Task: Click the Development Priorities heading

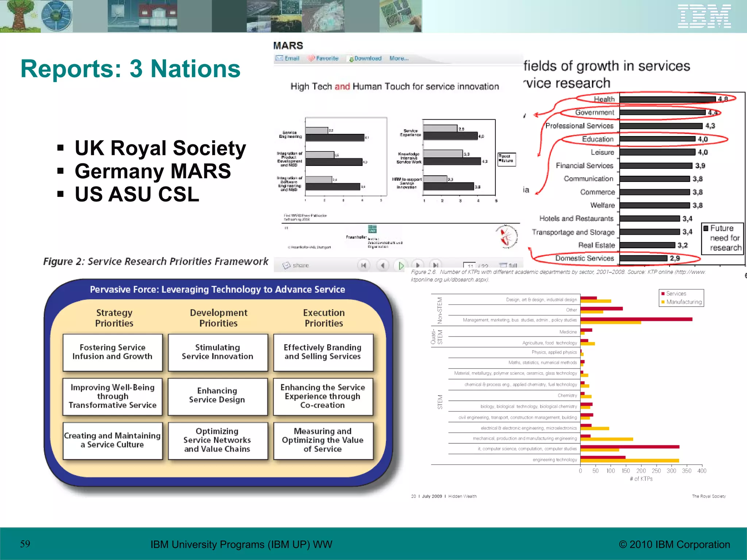Action: [218, 318]
